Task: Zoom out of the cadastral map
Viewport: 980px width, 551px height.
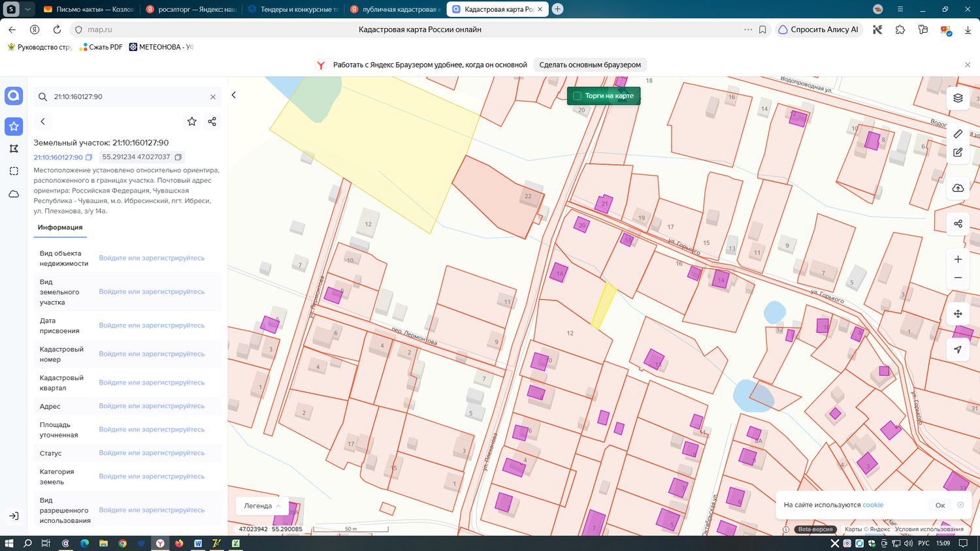Action: (x=958, y=277)
